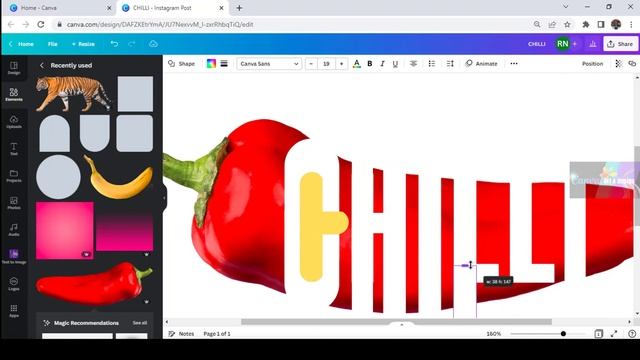Click the cloud save status icon
Screen dimensions: 640x360
coord(153,44)
